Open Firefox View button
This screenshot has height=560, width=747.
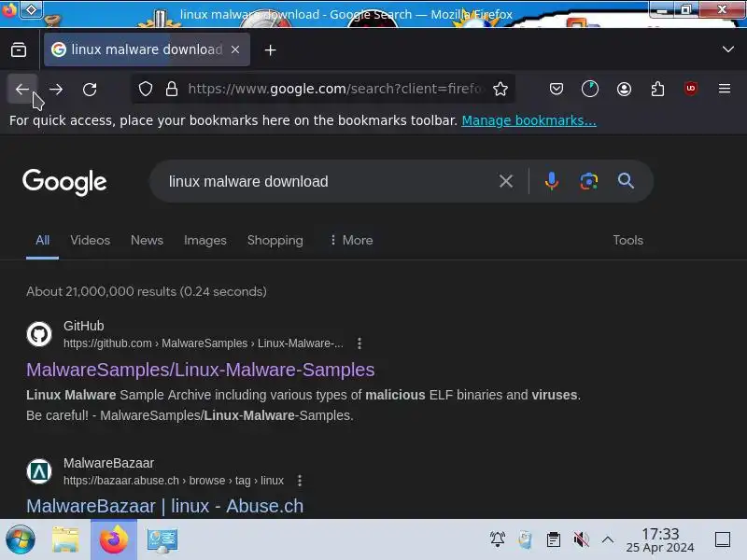point(19,49)
